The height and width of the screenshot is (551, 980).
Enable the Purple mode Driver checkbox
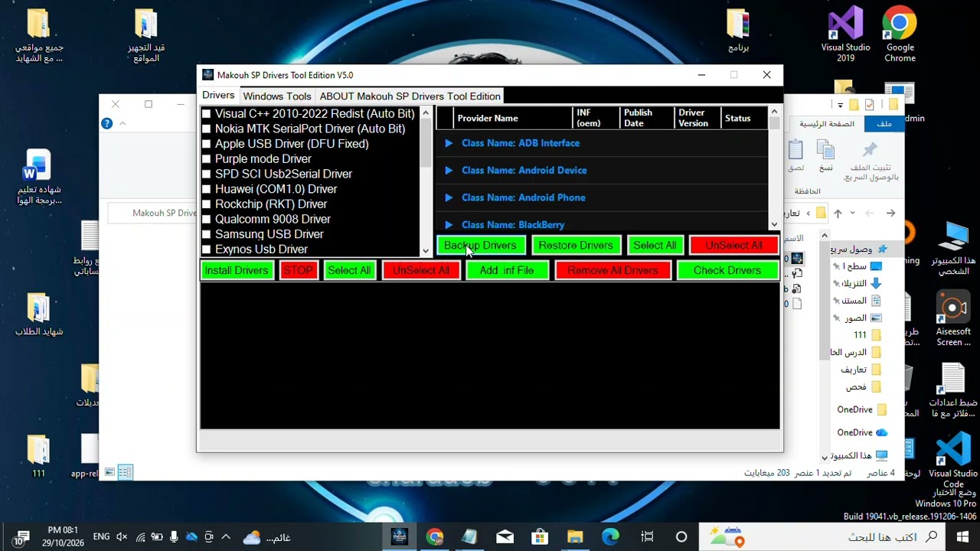pos(206,159)
